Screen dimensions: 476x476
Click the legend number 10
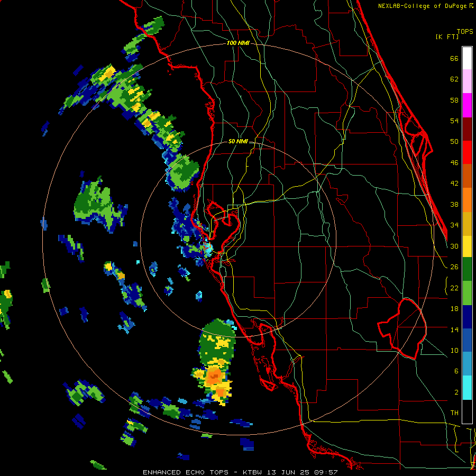tap(454, 350)
